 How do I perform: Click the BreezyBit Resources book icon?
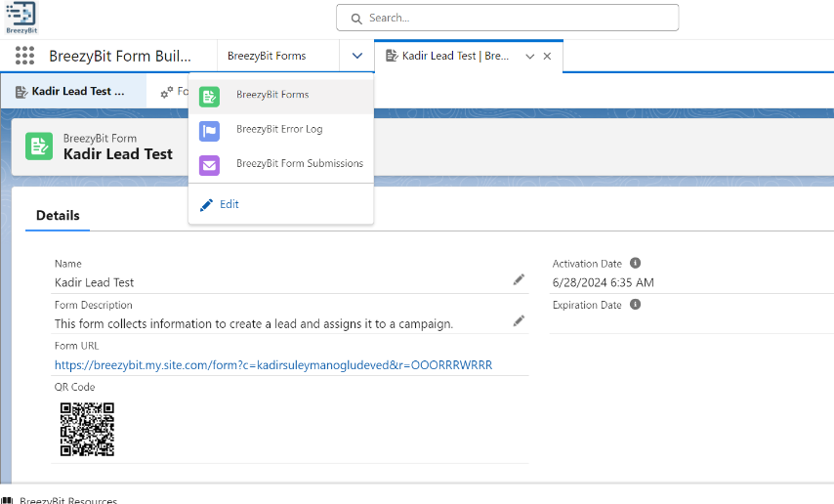tap(7, 500)
